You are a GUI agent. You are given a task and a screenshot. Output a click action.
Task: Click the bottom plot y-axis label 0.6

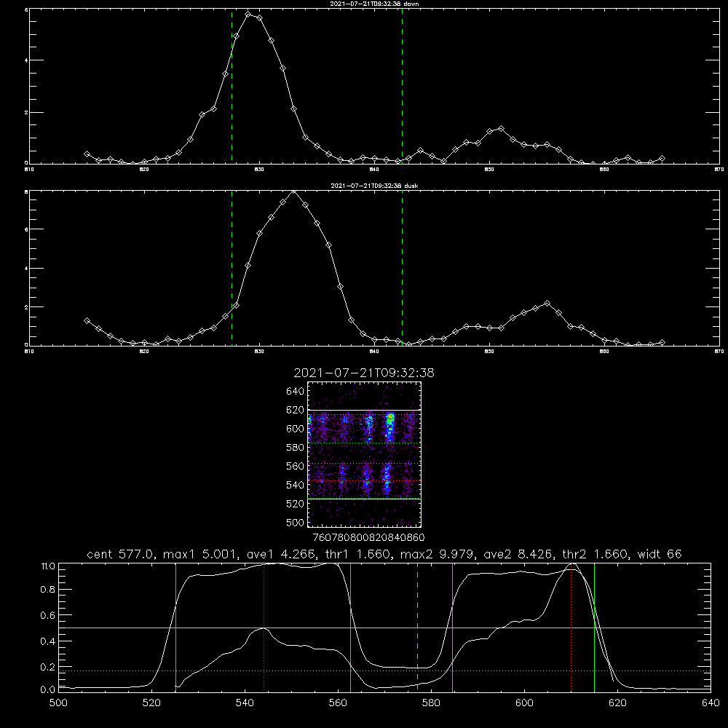pyautogui.click(x=48, y=616)
